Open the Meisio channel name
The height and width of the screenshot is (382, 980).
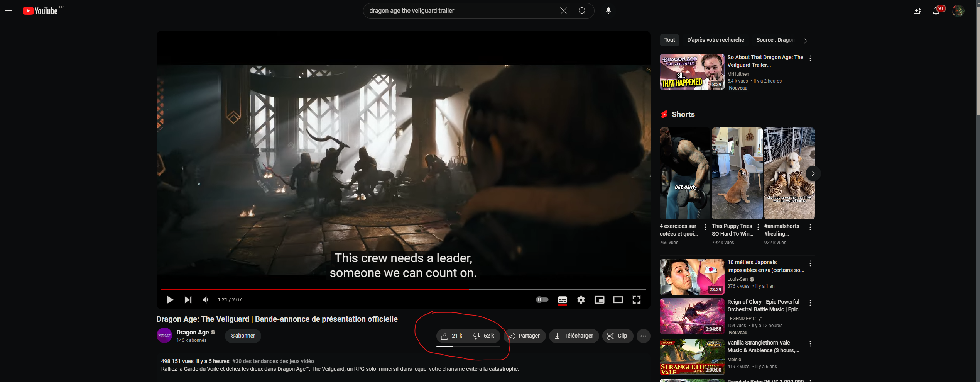(734, 360)
